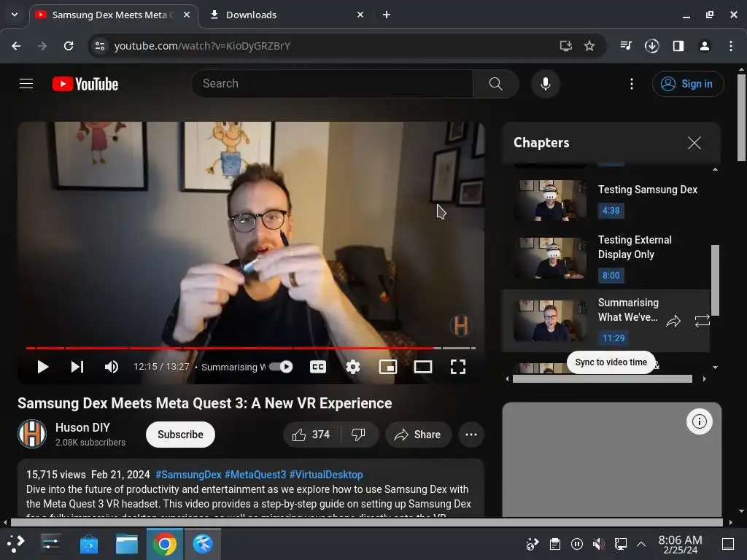The width and height of the screenshot is (747, 560).
Task: Focus the YouTube Search input field
Action: 332,84
